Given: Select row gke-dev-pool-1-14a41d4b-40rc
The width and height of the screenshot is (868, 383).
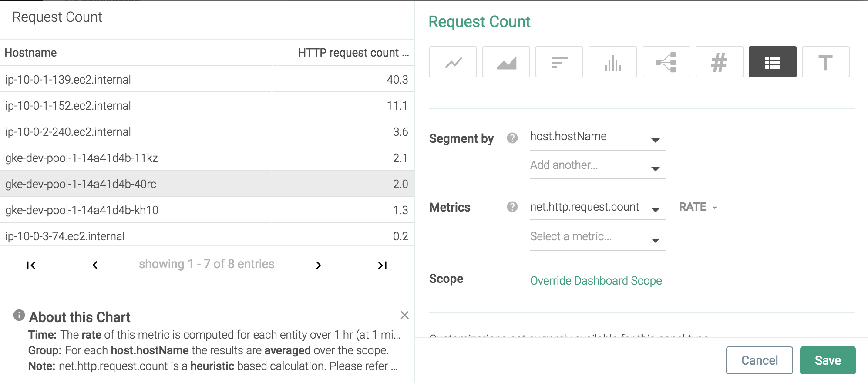Looking at the screenshot, I should (x=207, y=184).
